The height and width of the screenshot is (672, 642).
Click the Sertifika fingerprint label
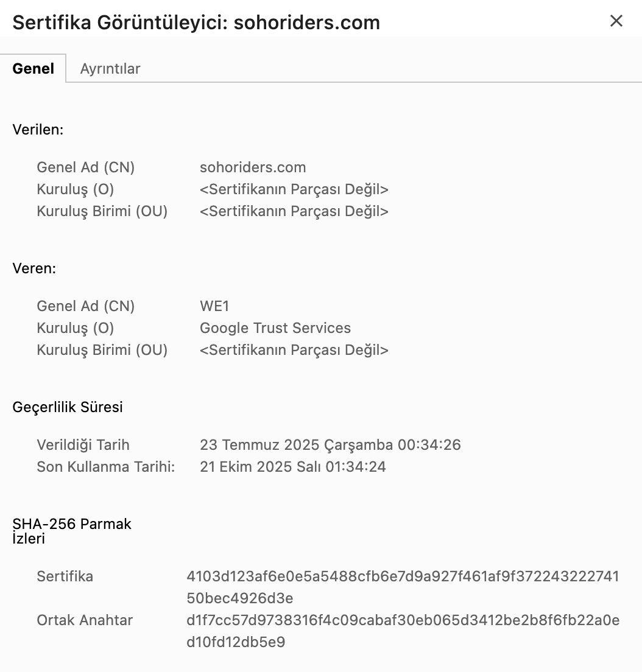[65, 576]
